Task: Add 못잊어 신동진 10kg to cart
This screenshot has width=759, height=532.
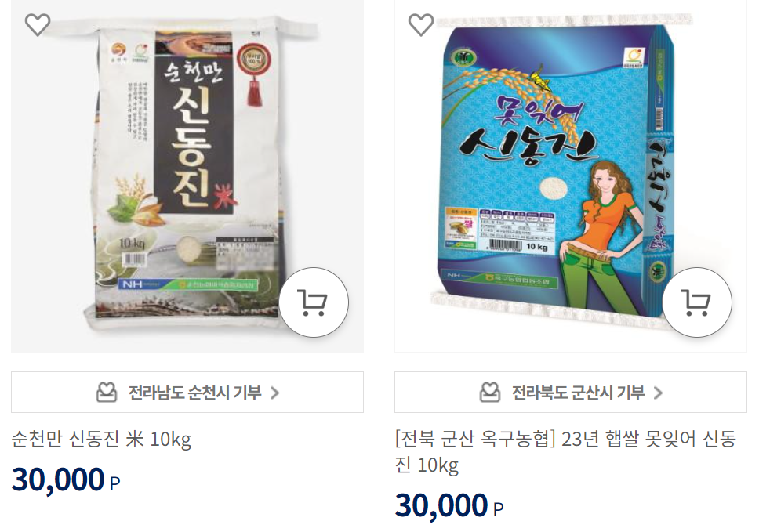Action: 697,302
